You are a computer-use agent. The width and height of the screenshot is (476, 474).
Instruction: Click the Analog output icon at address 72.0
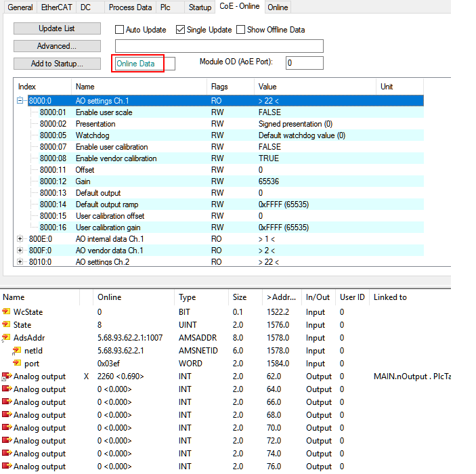click(x=7, y=440)
